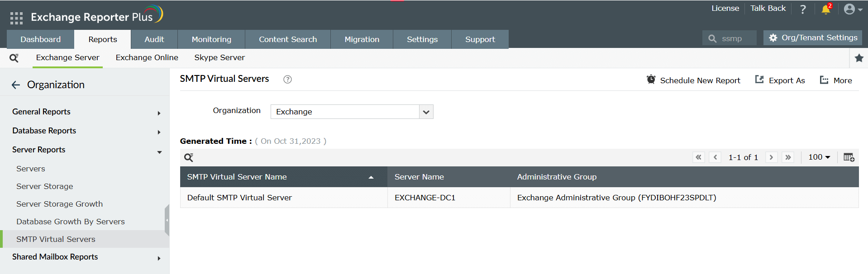Switch to the Settings tab

[x=422, y=39]
